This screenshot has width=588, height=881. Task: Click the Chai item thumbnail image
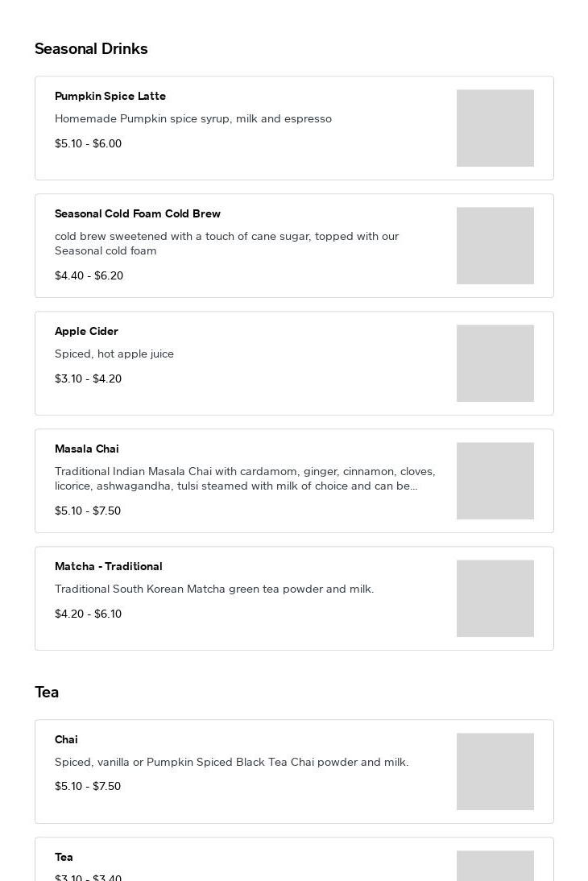(x=495, y=771)
